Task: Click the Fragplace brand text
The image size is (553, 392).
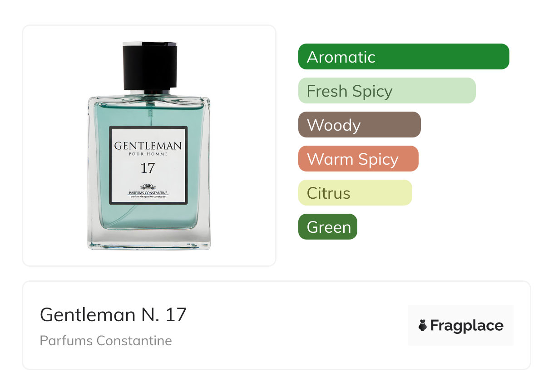Action: click(x=467, y=326)
